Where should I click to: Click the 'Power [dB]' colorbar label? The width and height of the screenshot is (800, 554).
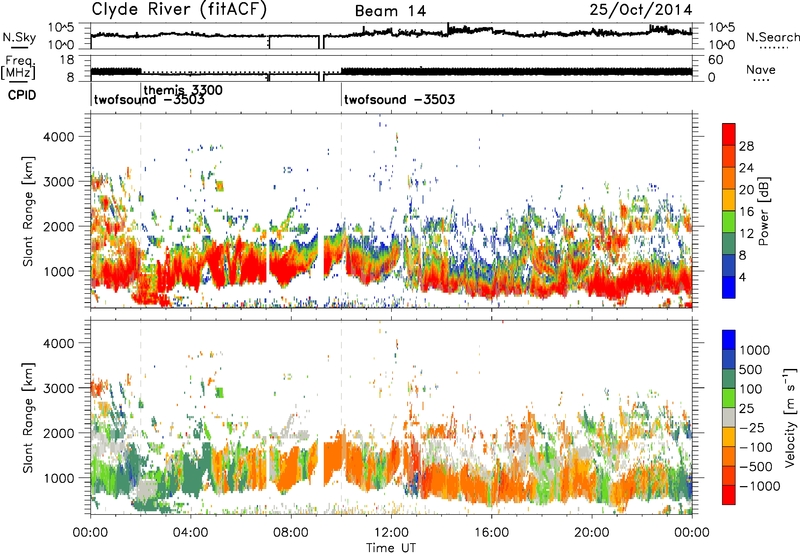(763, 211)
